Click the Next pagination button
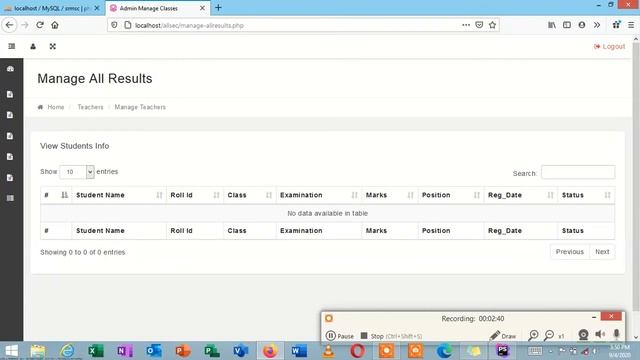This screenshot has width=640, height=360. pyautogui.click(x=602, y=252)
